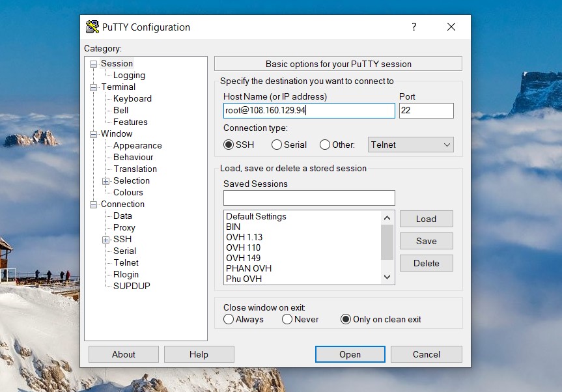Open the Window category
562x392 pixels.
[x=117, y=133]
